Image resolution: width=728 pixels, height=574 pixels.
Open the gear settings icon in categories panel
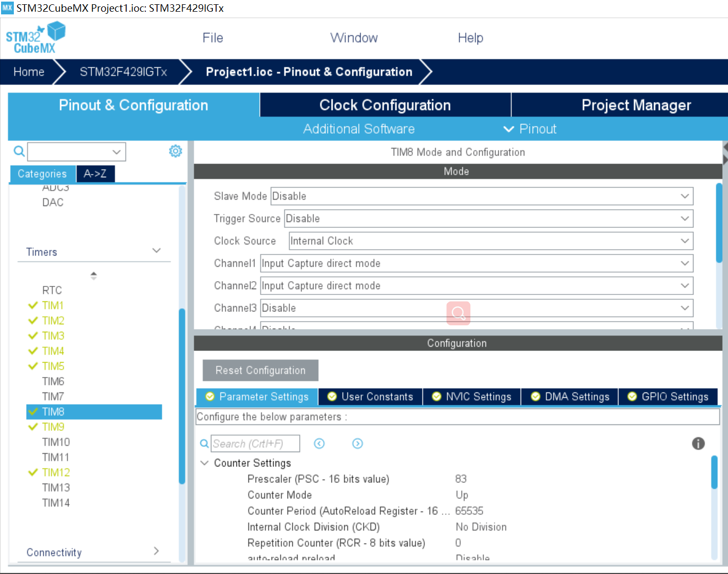coord(176,151)
